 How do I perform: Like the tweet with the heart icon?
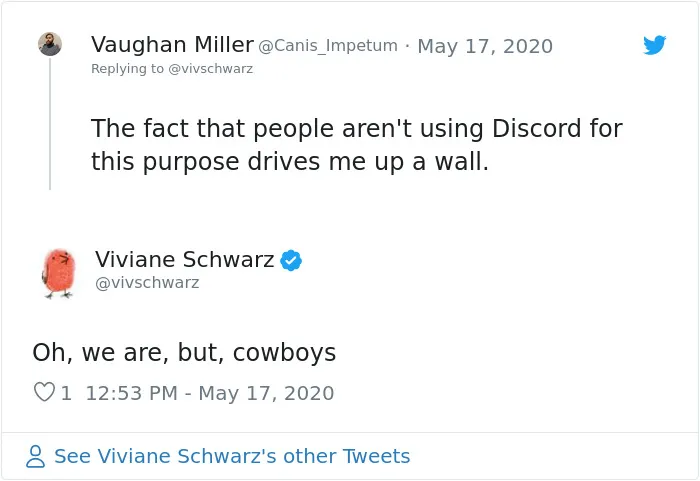pos(44,392)
